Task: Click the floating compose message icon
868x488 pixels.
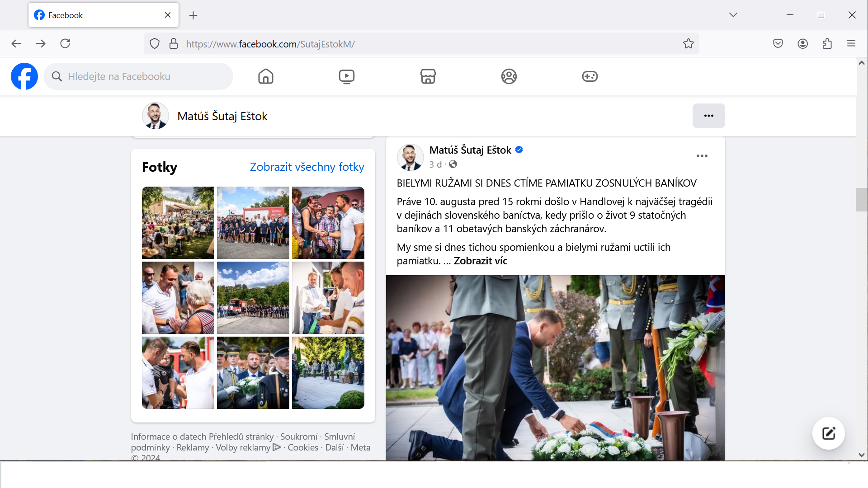Action: (x=828, y=433)
